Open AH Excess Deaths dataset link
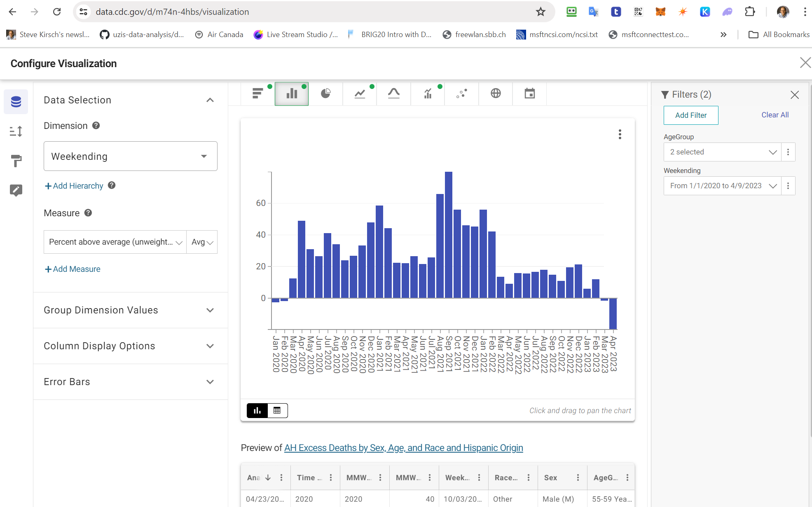 pyautogui.click(x=403, y=448)
